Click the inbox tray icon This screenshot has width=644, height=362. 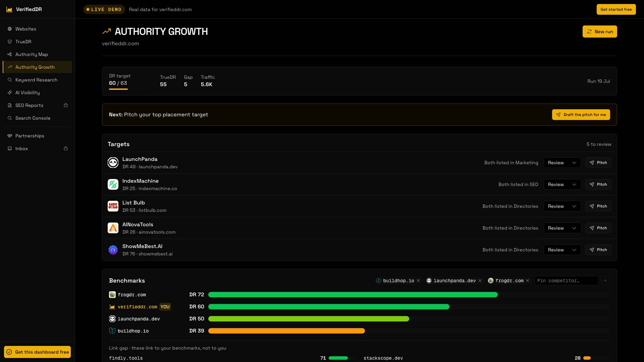tap(10, 148)
